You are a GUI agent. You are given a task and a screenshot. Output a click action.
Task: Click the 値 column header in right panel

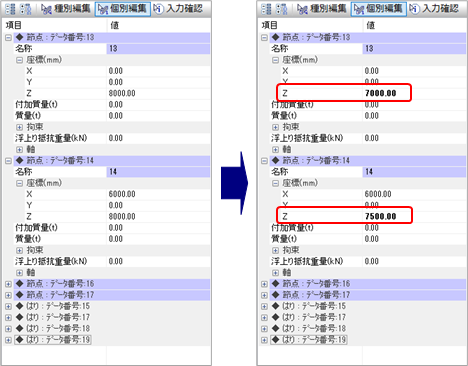(x=415, y=25)
